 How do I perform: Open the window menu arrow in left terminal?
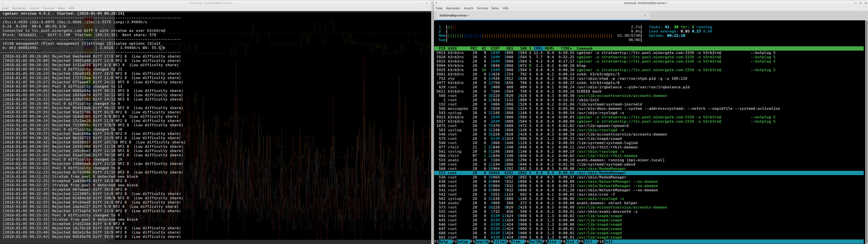[2, 3]
